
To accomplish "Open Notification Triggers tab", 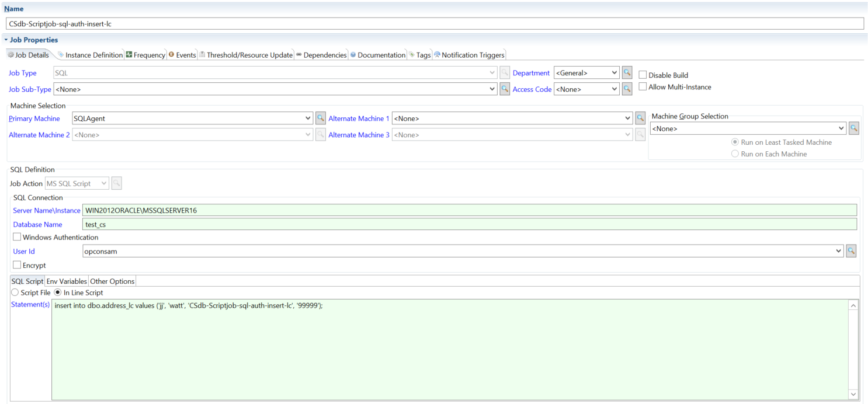I will 470,55.
